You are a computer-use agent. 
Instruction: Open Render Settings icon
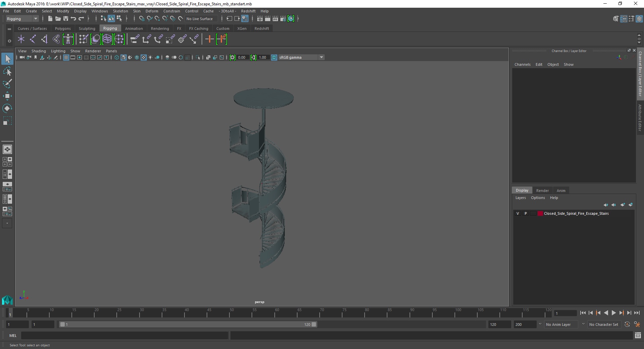[x=283, y=19]
